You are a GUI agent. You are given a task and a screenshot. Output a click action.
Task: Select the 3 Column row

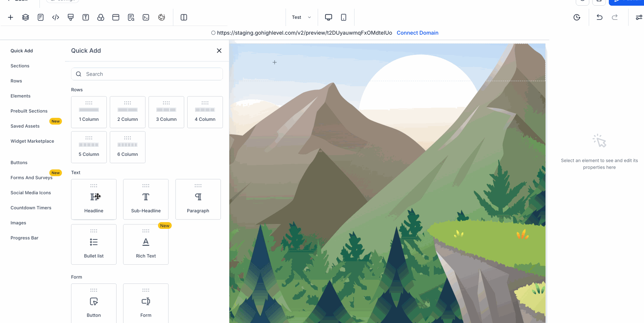click(166, 112)
